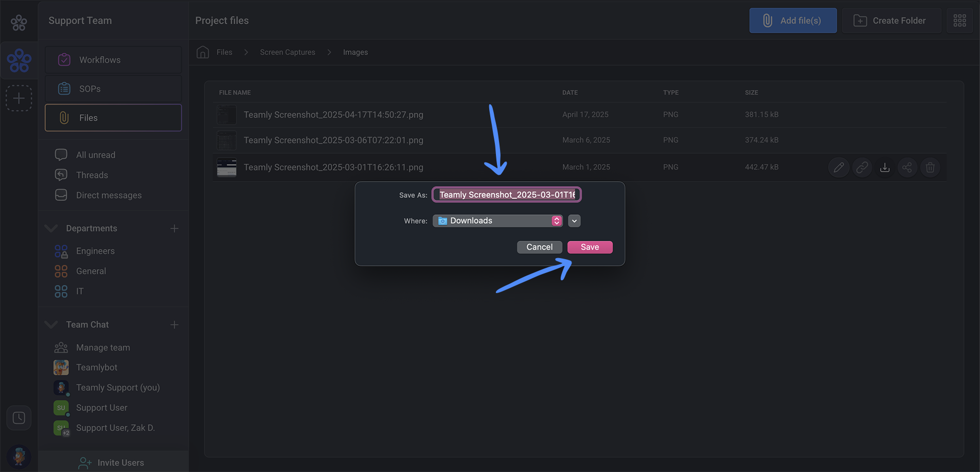Add a new department with plus icon
The height and width of the screenshot is (472, 980).
tap(174, 228)
